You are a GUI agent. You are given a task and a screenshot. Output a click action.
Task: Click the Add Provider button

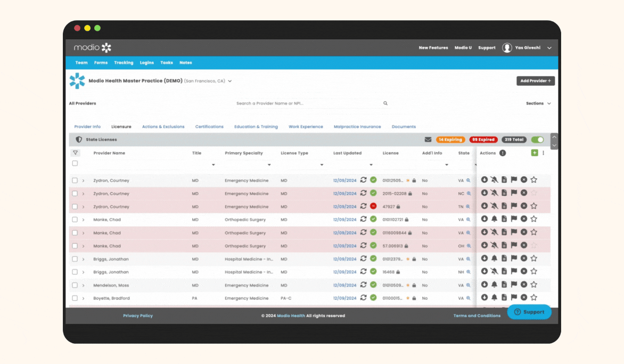point(536,81)
